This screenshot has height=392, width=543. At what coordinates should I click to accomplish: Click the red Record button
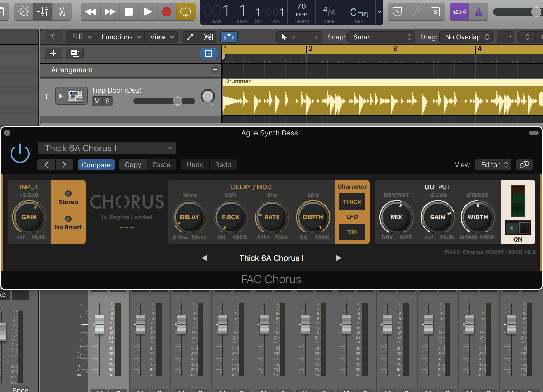point(167,12)
